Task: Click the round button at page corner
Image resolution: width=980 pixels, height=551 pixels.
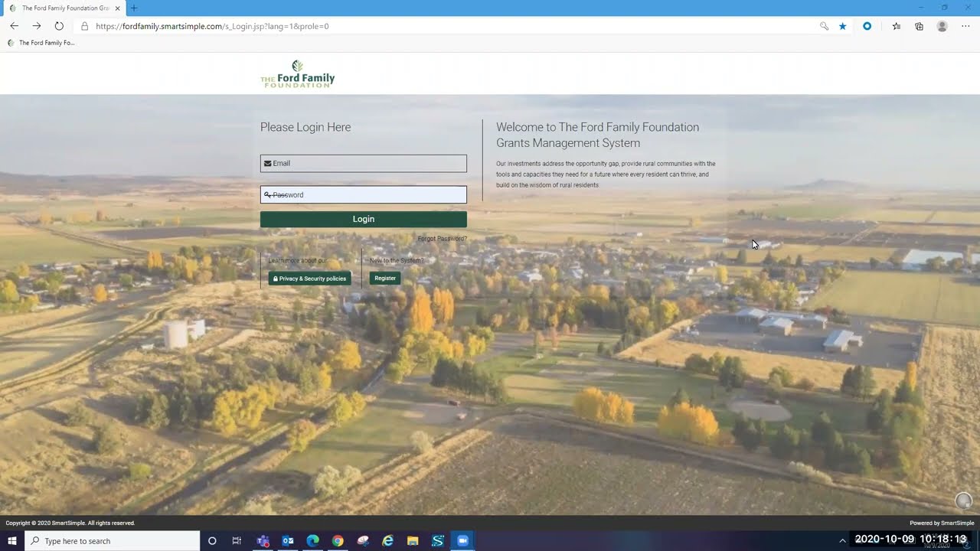Action: pos(963,500)
